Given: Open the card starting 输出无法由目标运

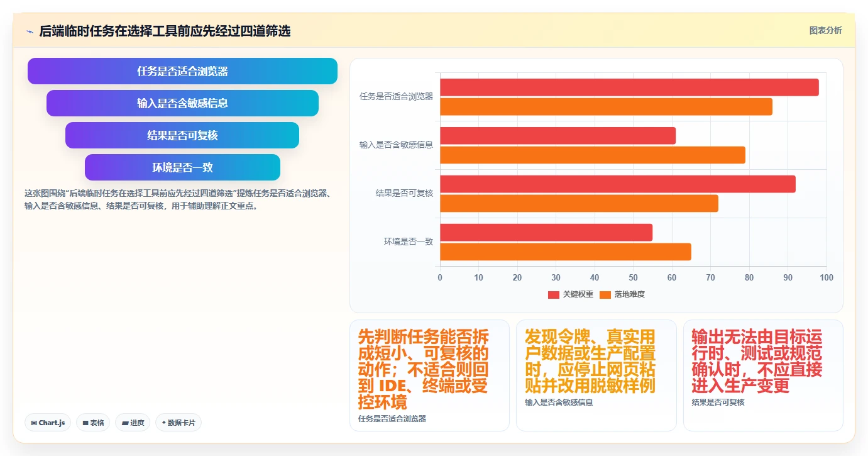Looking at the screenshot, I should [763, 375].
